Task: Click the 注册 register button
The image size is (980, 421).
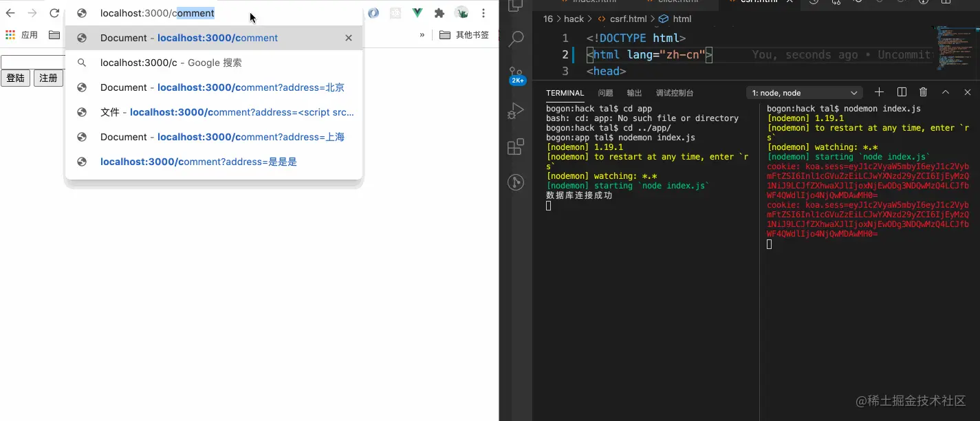Action: click(x=48, y=78)
